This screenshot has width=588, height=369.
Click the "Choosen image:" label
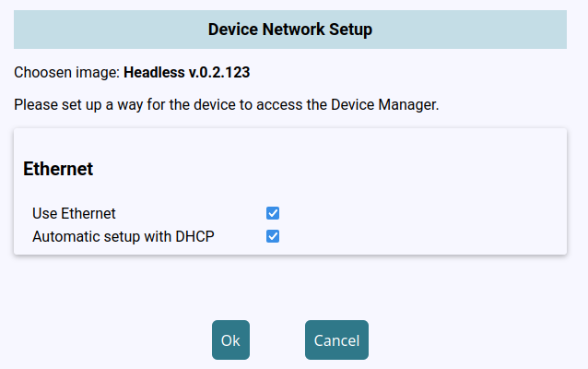[x=66, y=71]
